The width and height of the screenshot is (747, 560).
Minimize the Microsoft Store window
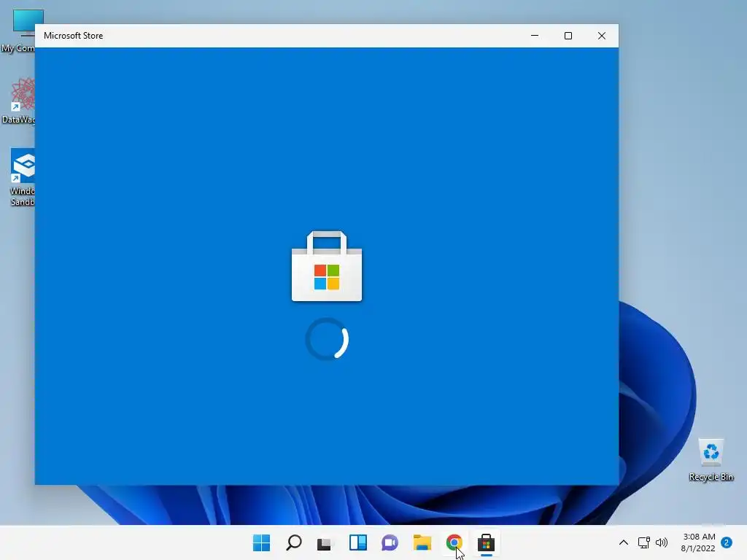pyautogui.click(x=535, y=36)
